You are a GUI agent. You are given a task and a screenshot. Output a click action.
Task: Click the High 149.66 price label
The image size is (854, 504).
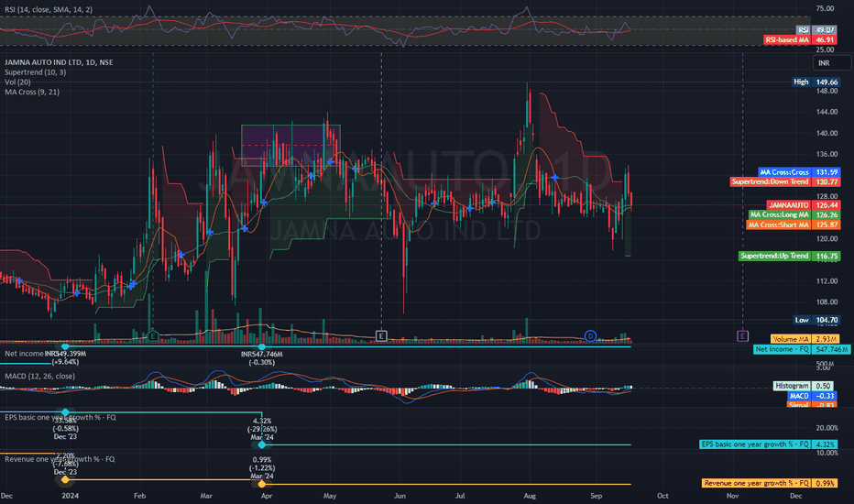(816, 82)
